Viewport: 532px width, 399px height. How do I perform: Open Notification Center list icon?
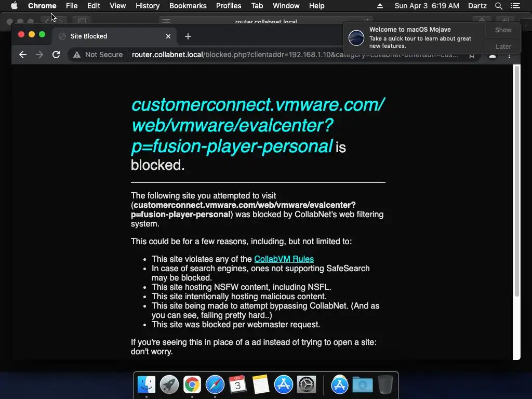pos(515,6)
